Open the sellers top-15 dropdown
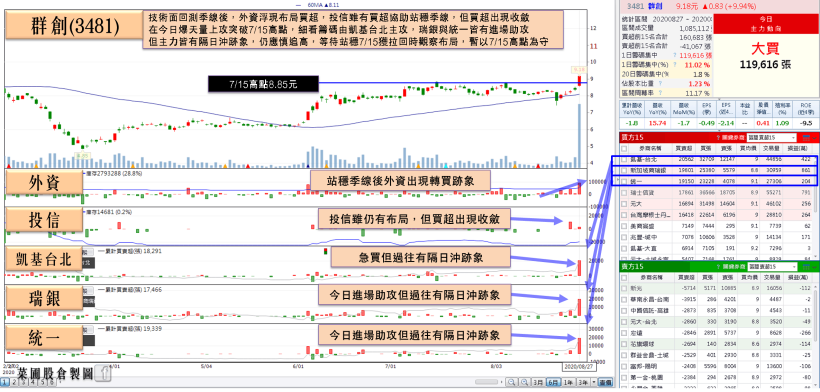820x392 pixels. pyautogui.click(x=771, y=267)
